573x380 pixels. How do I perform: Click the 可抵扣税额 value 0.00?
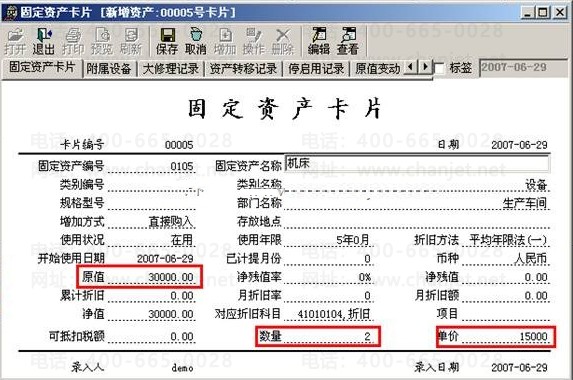tap(182, 337)
